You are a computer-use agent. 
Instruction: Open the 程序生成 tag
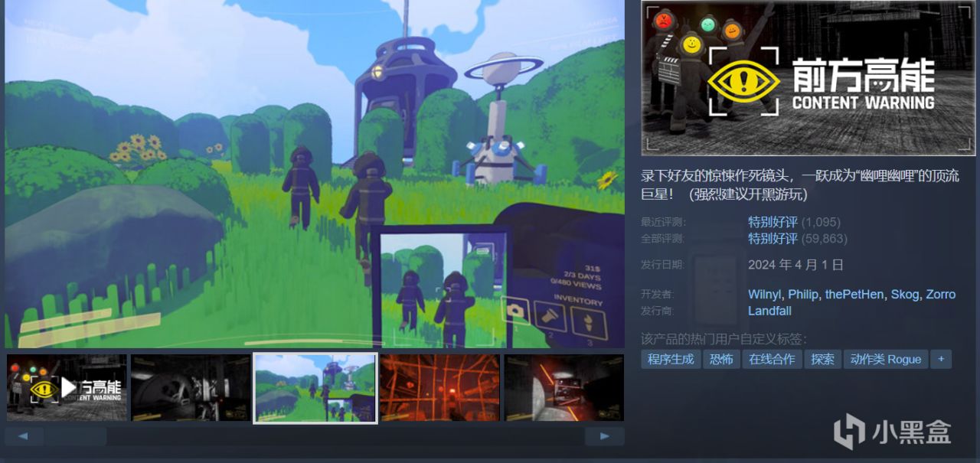[671, 359]
